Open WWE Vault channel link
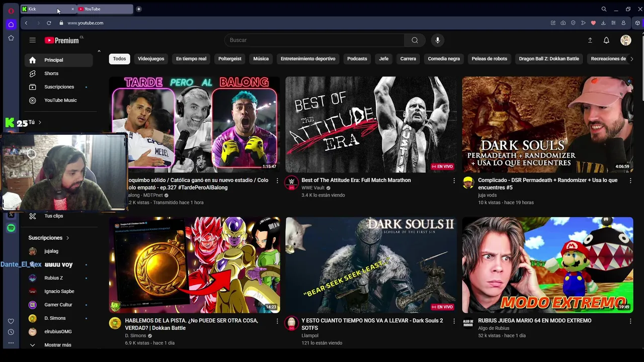644x362 pixels. pos(313,188)
